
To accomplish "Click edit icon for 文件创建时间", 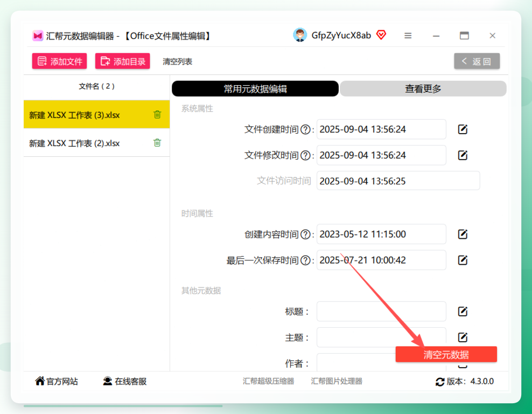I will click(x=463, y=129).
